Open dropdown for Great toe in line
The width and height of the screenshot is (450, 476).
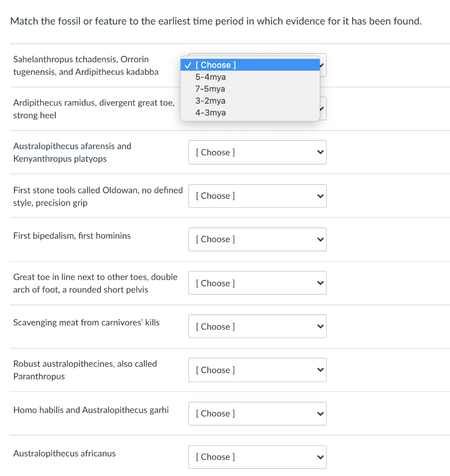[x=257, y=283]
